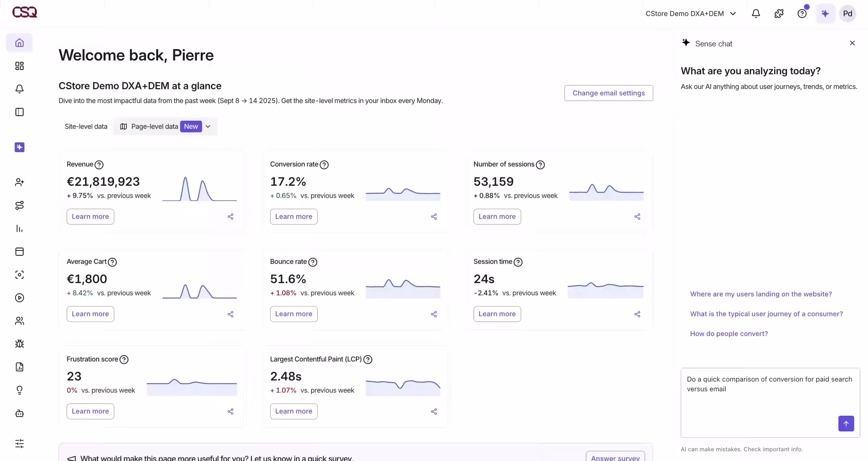Expand Page-level data chevron
The image size is (868, 461).
coord(208,126)
